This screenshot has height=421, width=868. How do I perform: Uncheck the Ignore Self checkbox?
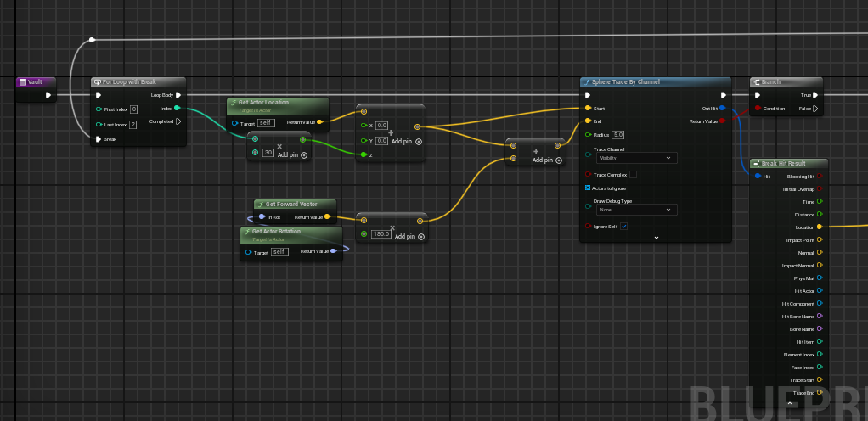[x=624, y=227]
